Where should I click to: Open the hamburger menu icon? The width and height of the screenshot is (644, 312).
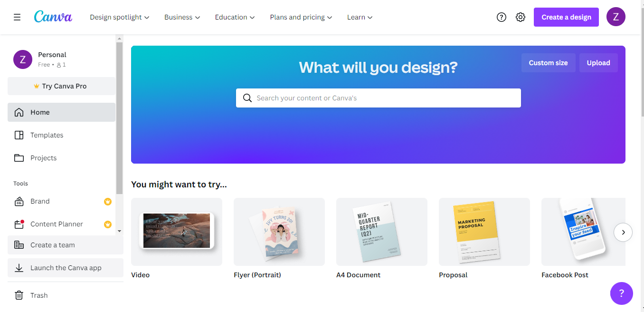(x=17, y=17)
